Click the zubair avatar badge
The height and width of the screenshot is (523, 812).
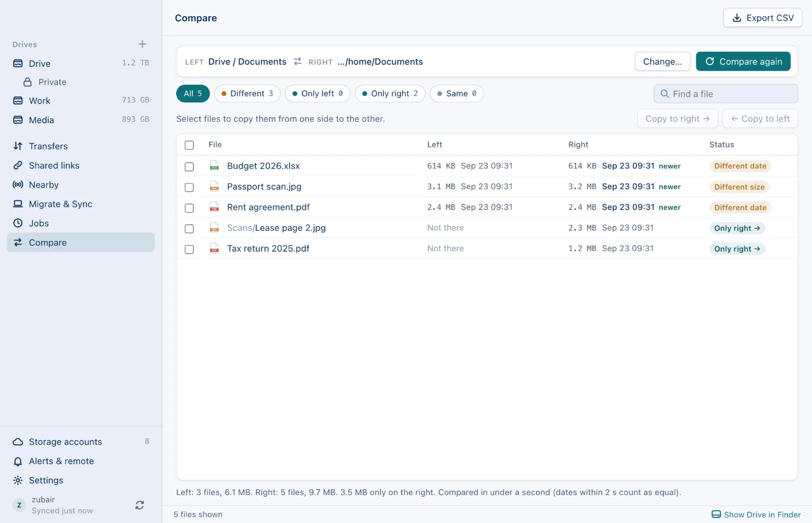coord(19,505)
